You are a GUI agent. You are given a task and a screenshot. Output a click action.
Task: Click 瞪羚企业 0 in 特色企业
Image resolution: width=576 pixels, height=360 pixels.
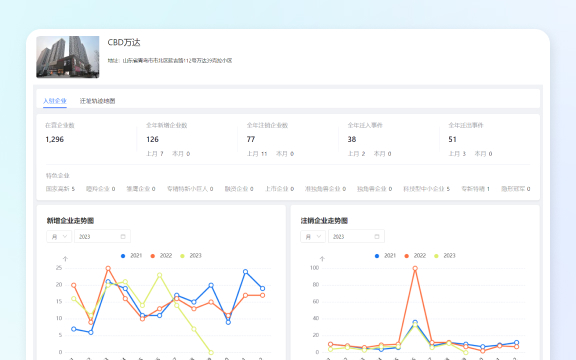(x=101, y=189)
